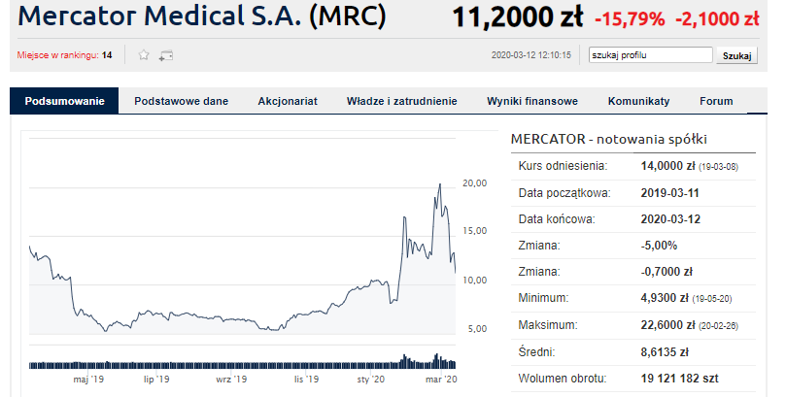Viewport: 786px width, 397px height.
Task: Click the mar '20 label on the timeline
Action: pos(441,379)
